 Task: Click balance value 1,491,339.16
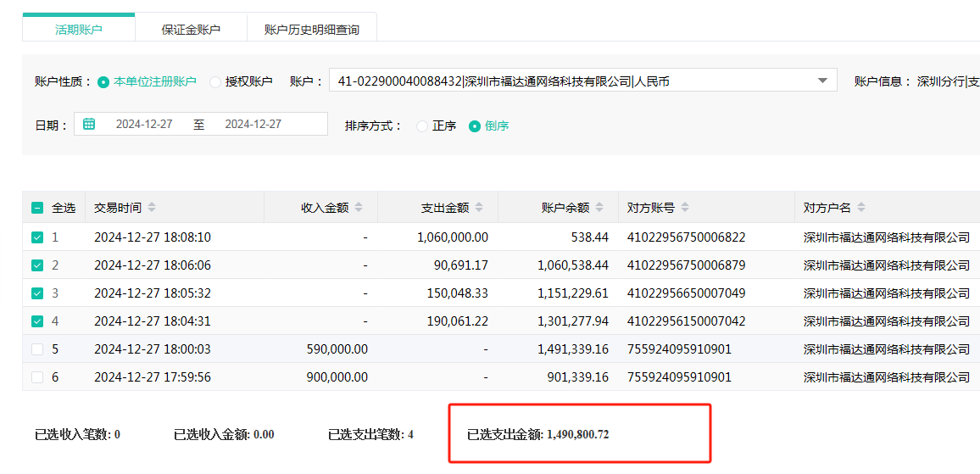click(x=573, y=349)
